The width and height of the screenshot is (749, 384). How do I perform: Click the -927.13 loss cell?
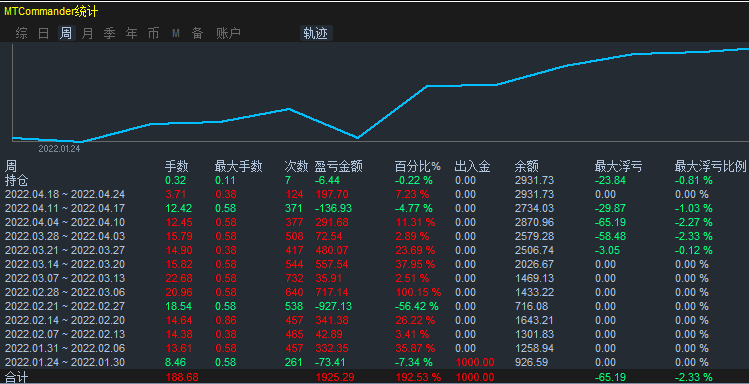pyautogui.click(x=333, y=306)
